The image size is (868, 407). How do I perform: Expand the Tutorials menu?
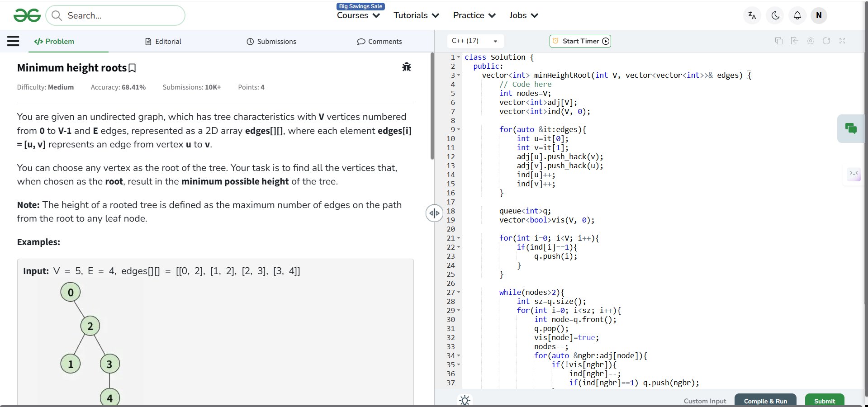tap(416, 15)
